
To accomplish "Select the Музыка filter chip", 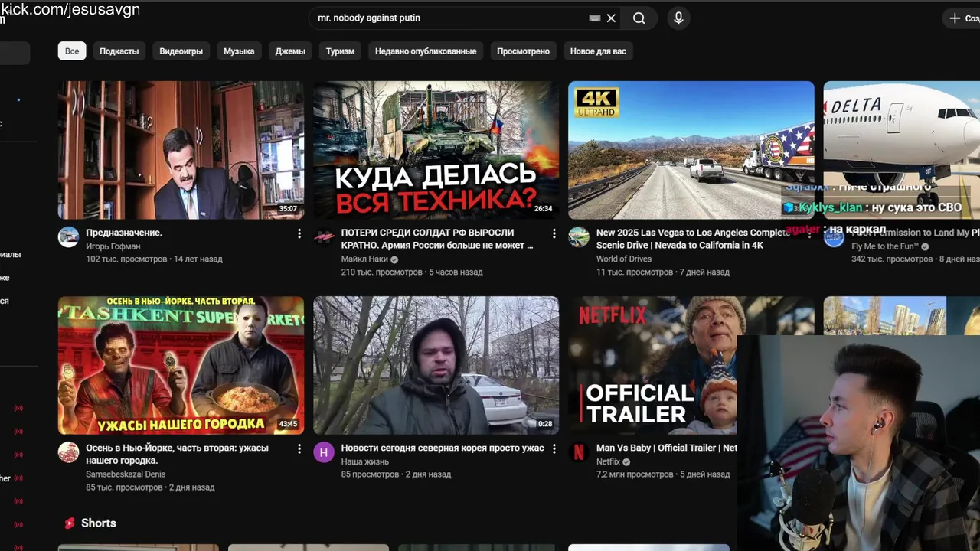I will pyautogui.click(x=239, y=51).
